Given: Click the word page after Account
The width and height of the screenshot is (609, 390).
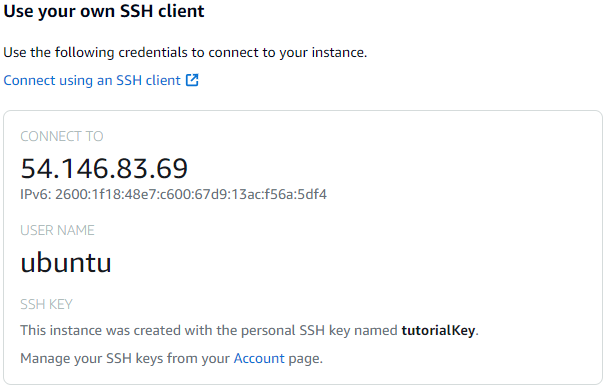Looking at the screenshot, I should pyautogui.click(x=306, y=359).
